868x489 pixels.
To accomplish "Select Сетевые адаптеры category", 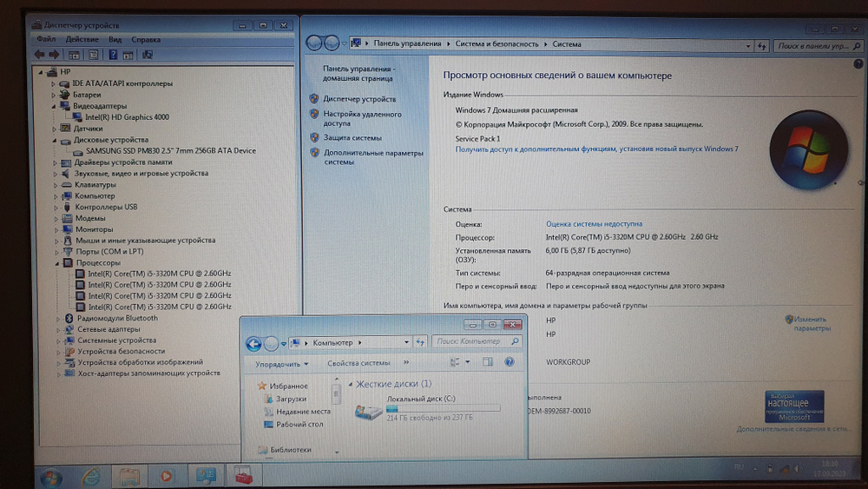I will coord(108,329).
